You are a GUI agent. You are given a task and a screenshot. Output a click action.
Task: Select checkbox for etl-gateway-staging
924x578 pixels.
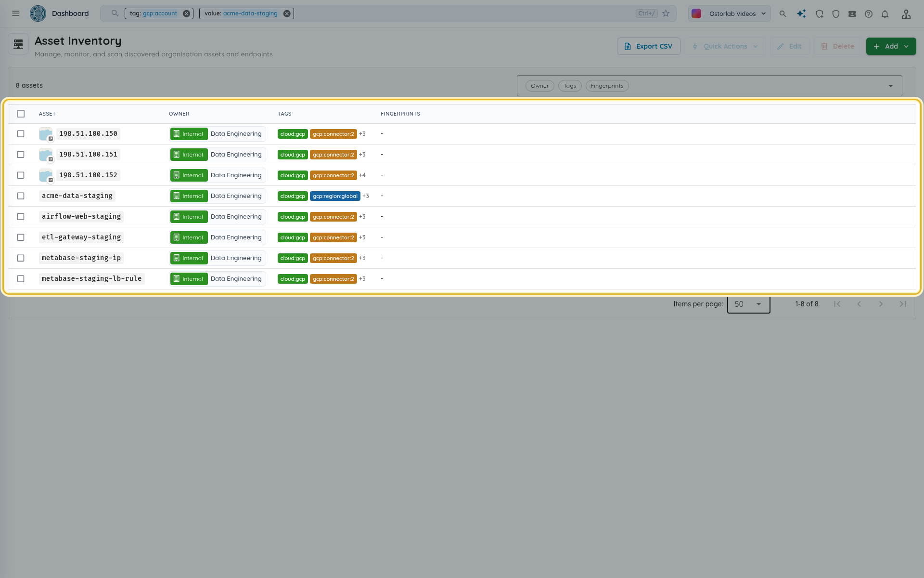[x=21, y=237]
